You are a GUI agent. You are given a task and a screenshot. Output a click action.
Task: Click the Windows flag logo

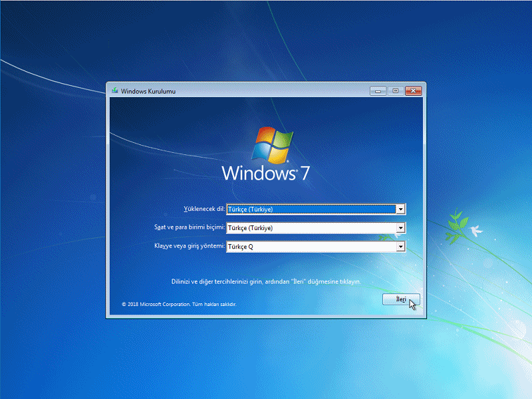273,144
